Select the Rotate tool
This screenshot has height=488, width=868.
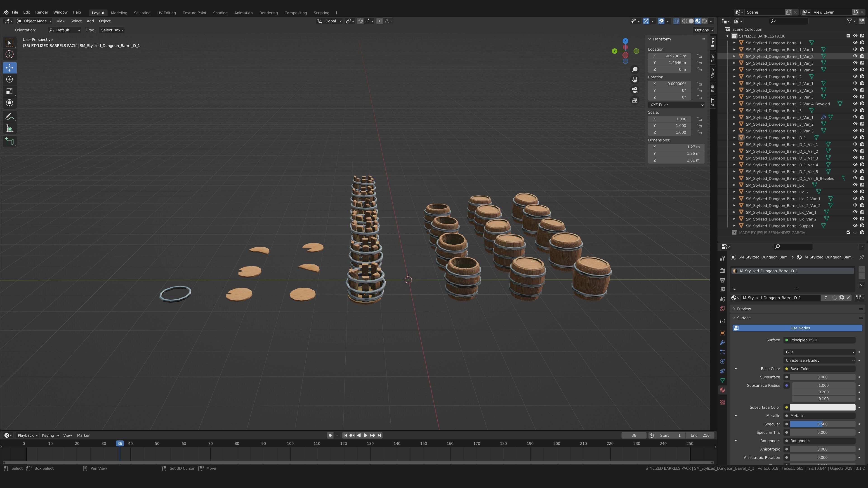click(x=9, y=80)
